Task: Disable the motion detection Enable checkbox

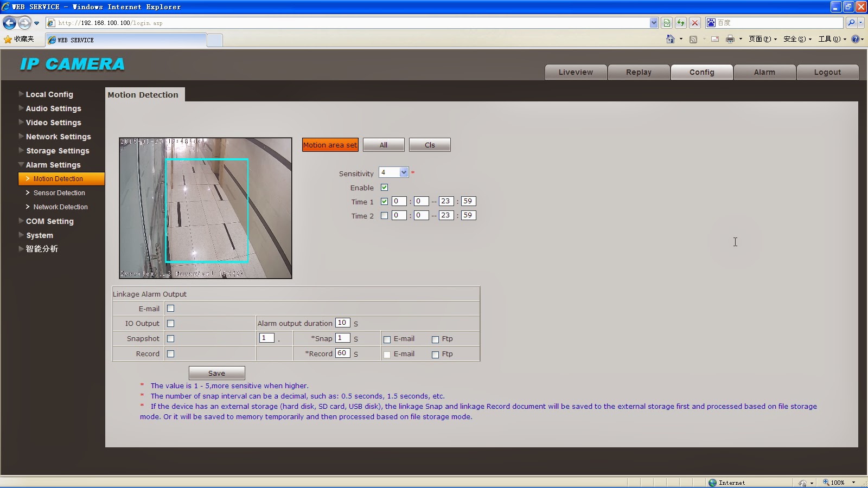Action: 385,187
